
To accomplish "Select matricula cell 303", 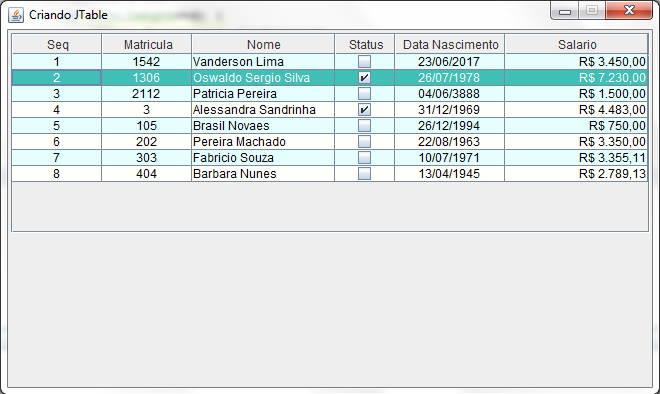I will tap(146, 158).
